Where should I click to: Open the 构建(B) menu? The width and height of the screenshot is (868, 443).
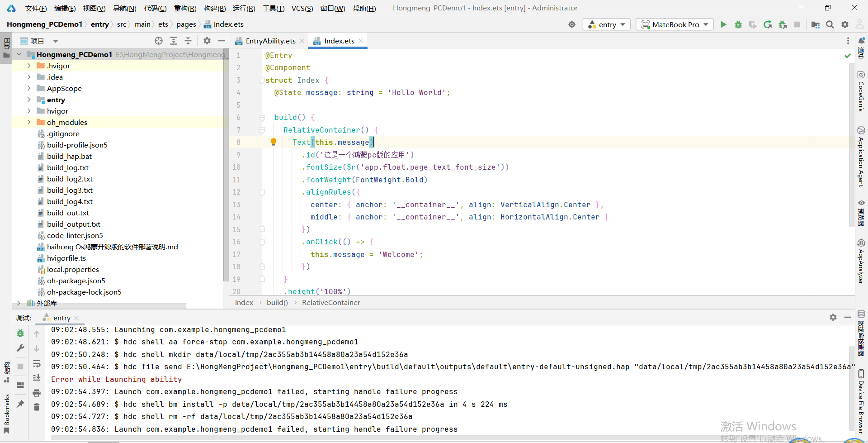click(x=215, y=8)
